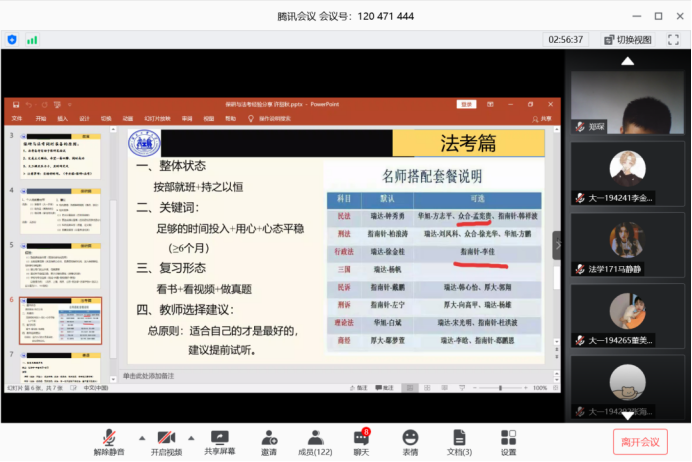Click the 切换视图 switch view button
The image size is (692, 462).
[628, 40]
